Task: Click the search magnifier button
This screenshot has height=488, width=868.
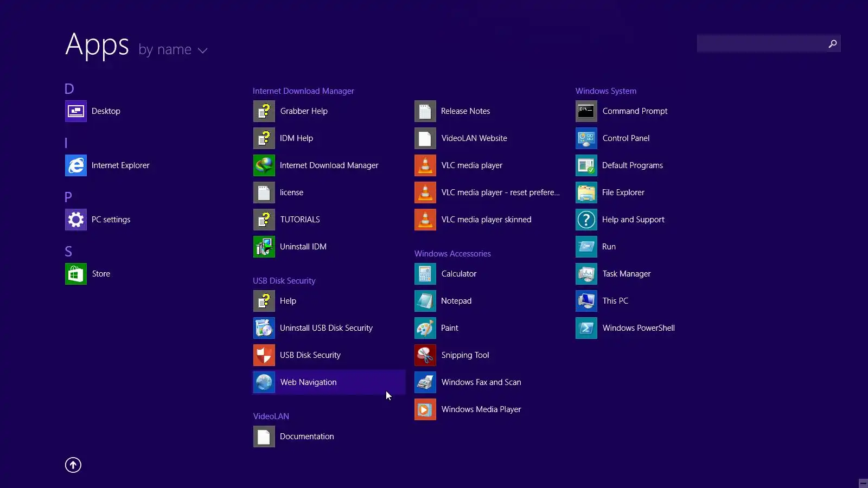Action: pyautogui.click(x=833, y=43)
